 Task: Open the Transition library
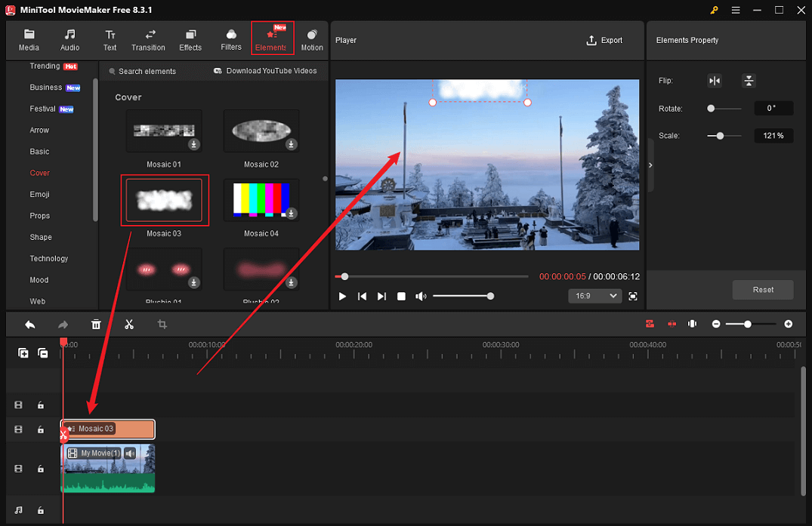pos(148,39)
